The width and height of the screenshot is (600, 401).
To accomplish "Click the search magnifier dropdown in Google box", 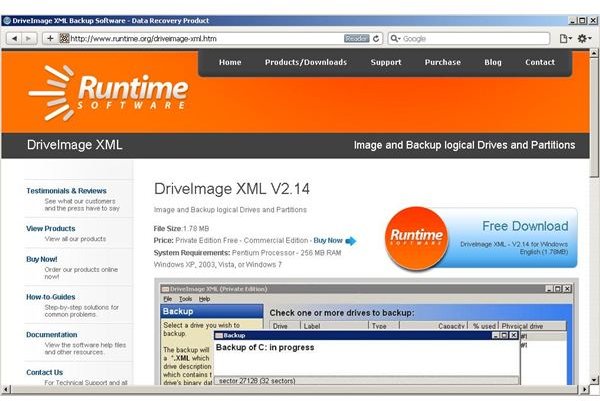I will click(x=395, y=38).
